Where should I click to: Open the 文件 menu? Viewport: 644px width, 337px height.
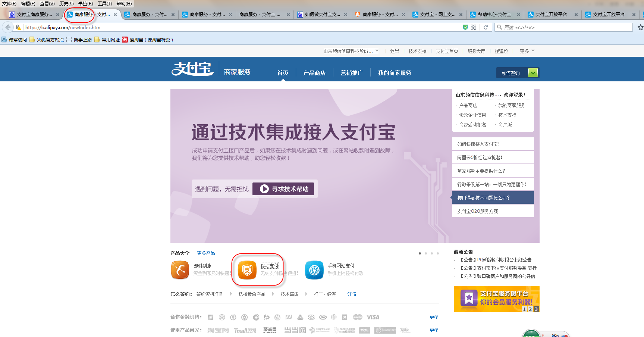9,3
